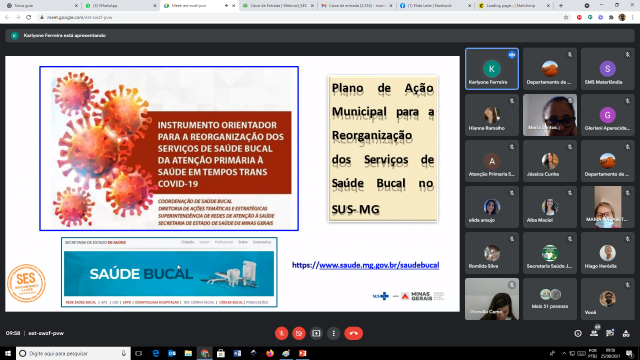Click the taskbar search microphone icon
Viewport: 640px width, 360px height.
pos(124,353)
